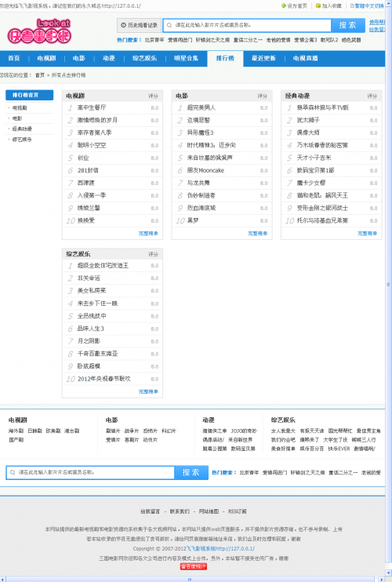Open 朋友Mooncake in the 电影 ranking
Screen dimensions: 392x582
pos(205,170)
